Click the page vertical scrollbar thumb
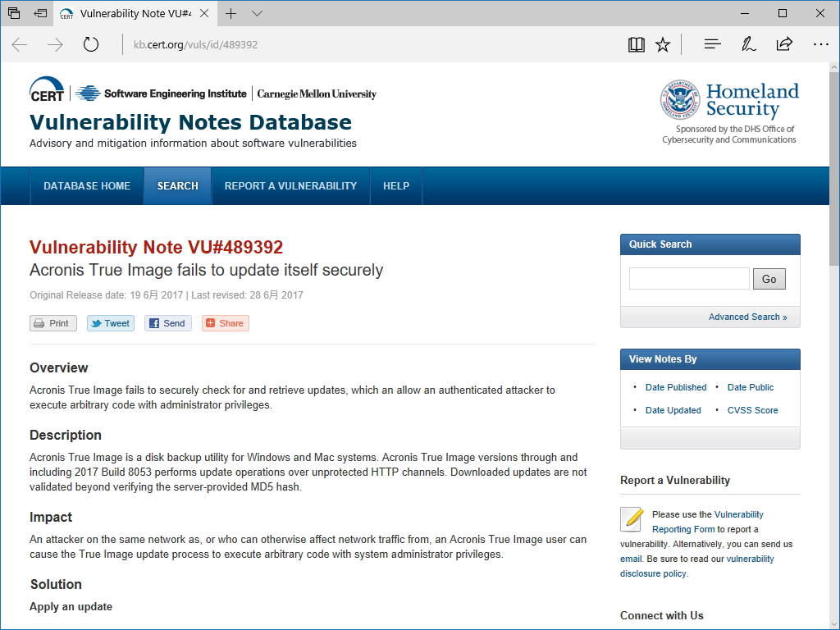The height and width of the screenshot is (630, 840). [x=834, y=169]
